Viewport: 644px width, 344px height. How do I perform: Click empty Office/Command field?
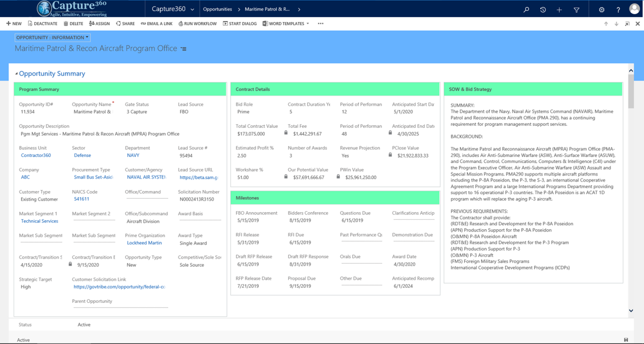click(147, 199)
